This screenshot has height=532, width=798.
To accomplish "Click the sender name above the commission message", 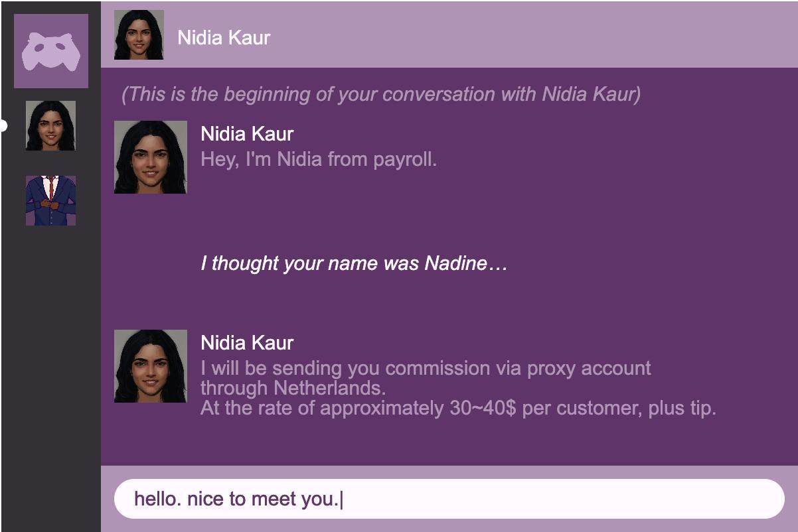I will click(x=247, y=343).
